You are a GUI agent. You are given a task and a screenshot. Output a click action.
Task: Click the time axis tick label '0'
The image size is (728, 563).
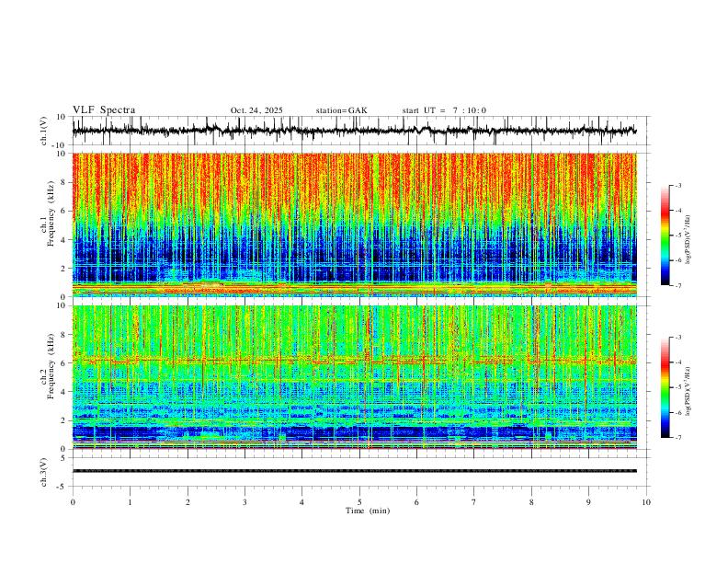[x=73, y=502]
